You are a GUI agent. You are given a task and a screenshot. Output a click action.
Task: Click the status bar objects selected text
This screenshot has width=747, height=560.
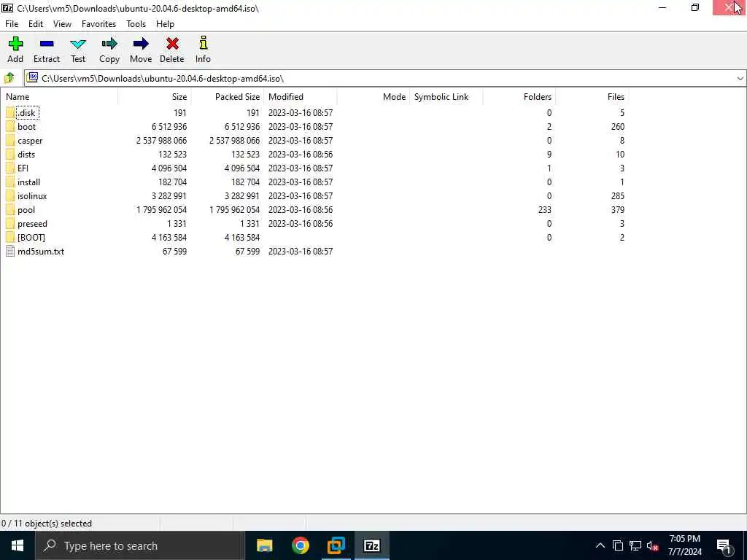click(x=47, y=524)
